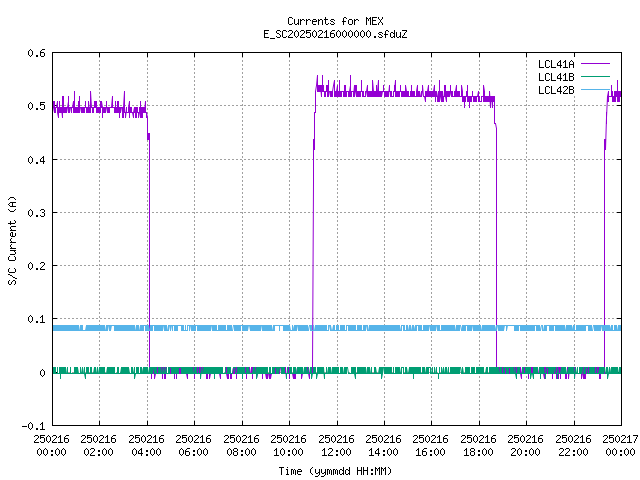Click the x-axis tick label 250216 02:00
The height and width of the screenshot is (480, 640).
(x=99, y=445)
